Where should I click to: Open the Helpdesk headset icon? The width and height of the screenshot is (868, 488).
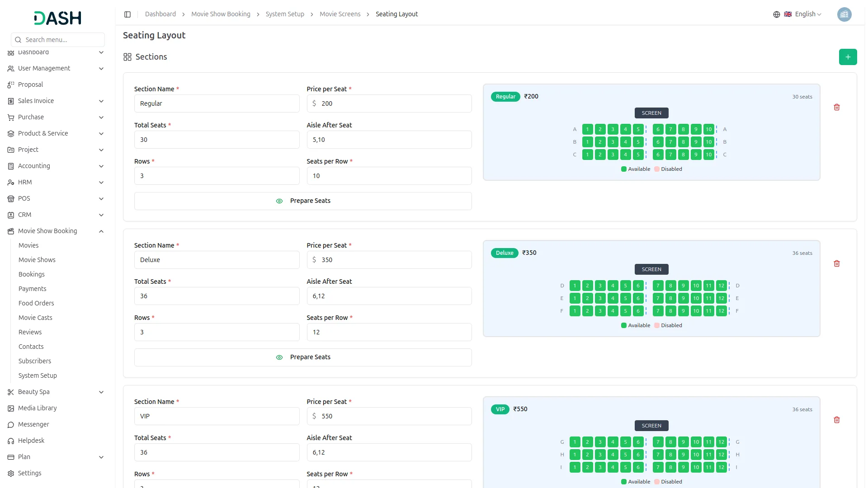(10, 441)
